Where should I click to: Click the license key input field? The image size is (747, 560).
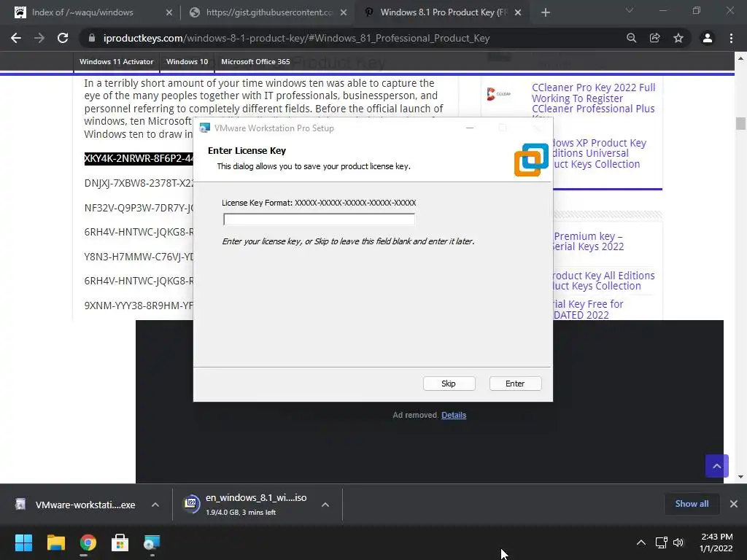tap(319, 219)
